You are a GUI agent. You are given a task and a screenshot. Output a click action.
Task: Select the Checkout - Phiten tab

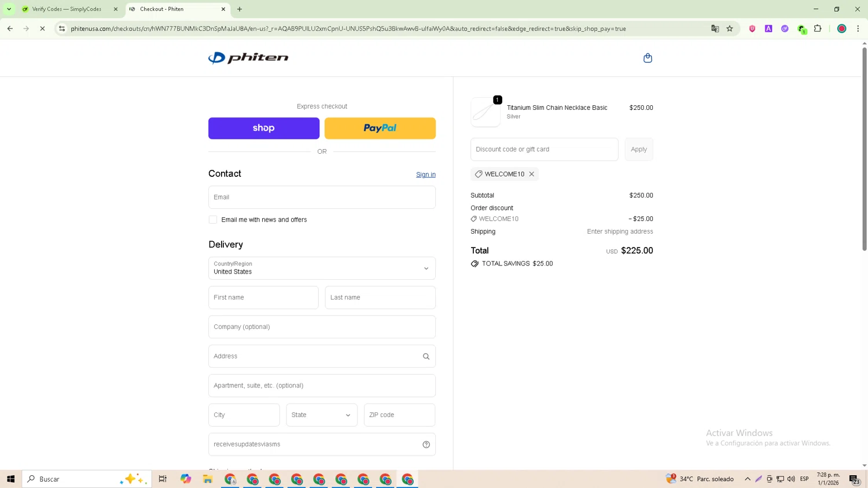[176, 9]
